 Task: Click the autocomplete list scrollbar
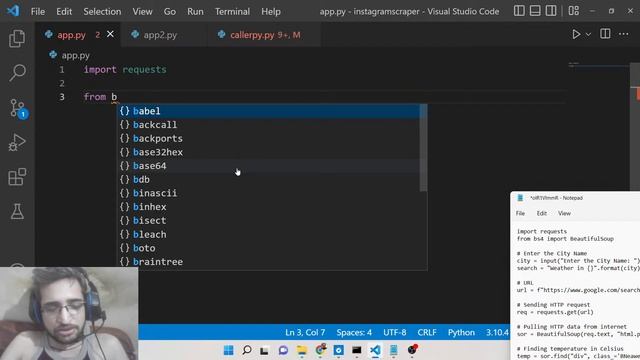coord(423,148)
